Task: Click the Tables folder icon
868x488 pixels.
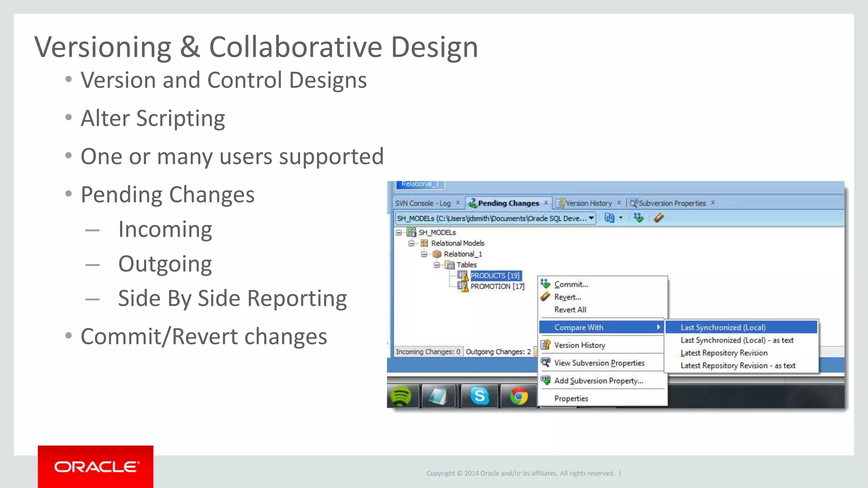Action: pyautogui.click(x=450, y=265)
